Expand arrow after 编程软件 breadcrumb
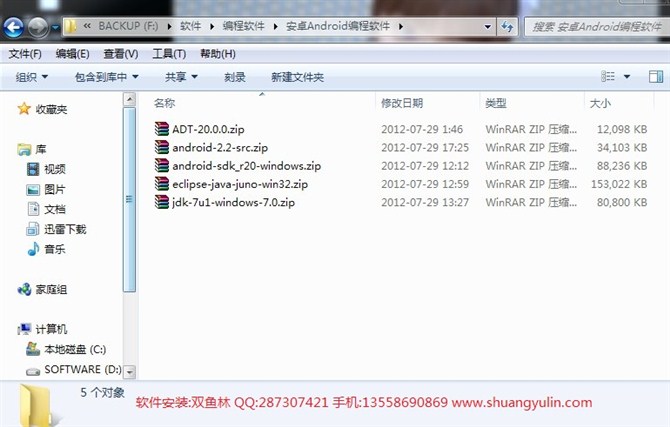This screenshot has height=427, width=670. pyautogui.click(x=276, y=27)
